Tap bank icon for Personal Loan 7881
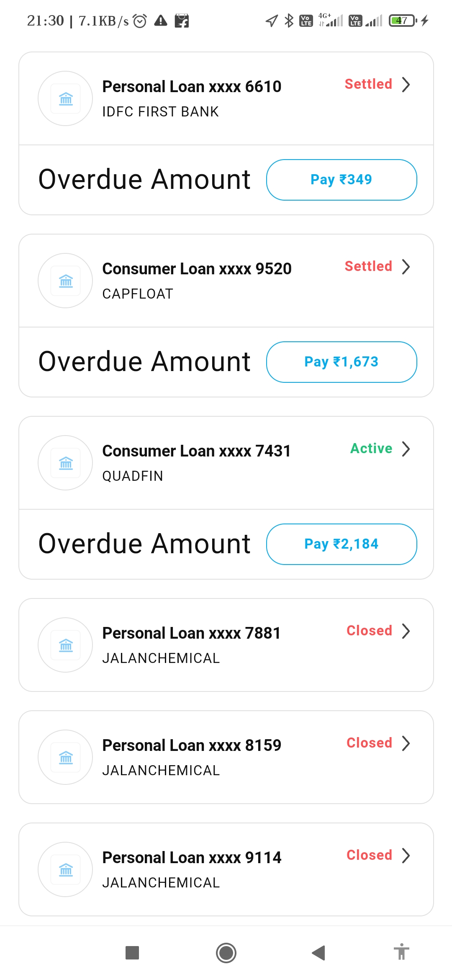Viewport: 452px width, 980px height. [65, 645]
